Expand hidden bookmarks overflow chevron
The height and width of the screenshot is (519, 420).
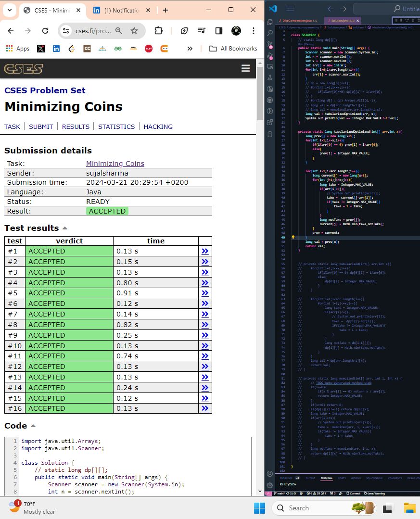tap(190, 49)
